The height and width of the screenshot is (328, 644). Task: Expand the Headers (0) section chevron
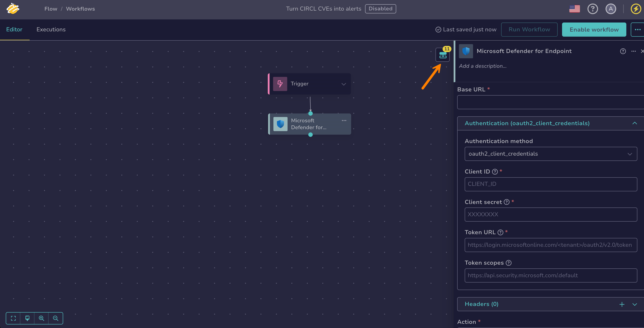pyautogui.click(x=635, y=305)
